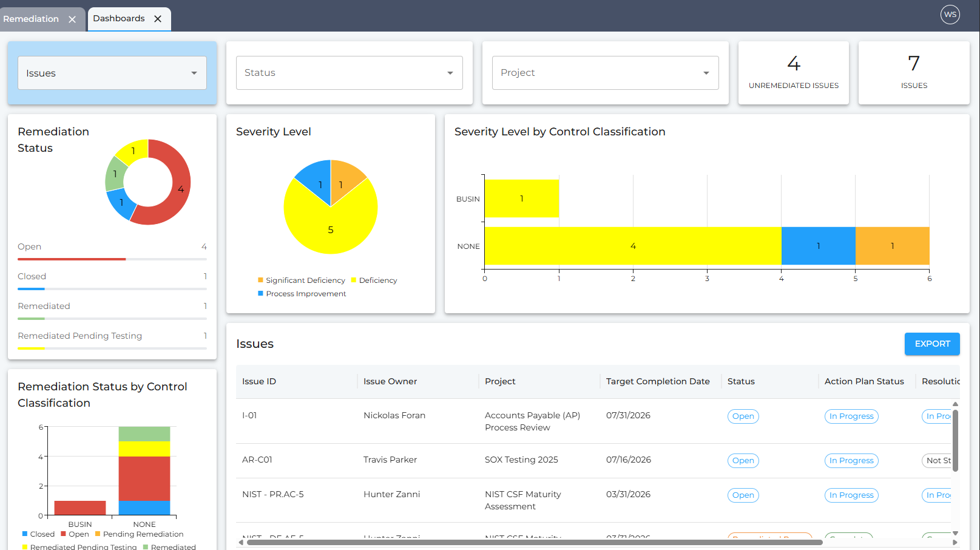Select the Open status badge for I-01
Screen dimensions: 980x550
pyautogui.click(x=743, y=416)
